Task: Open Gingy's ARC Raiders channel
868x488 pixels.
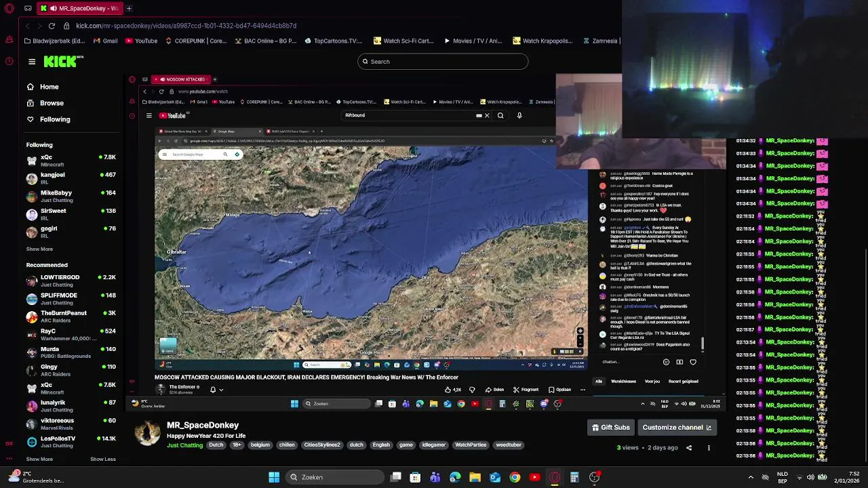Action: coord(71,370)
